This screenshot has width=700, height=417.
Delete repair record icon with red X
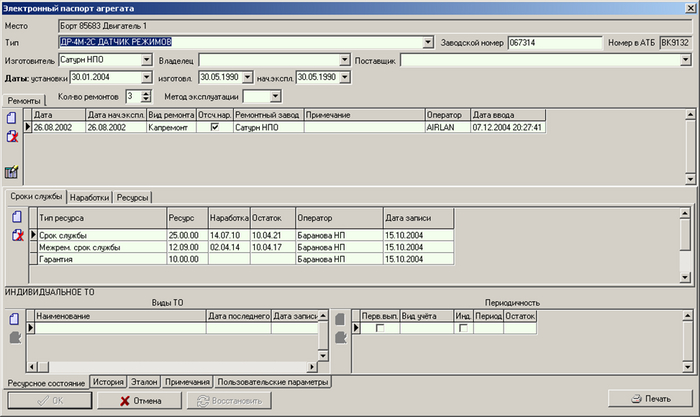click(12, 137)
